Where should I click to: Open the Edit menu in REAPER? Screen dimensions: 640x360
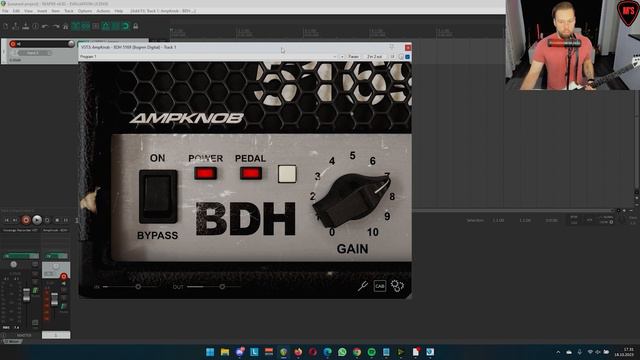(16, 11)
